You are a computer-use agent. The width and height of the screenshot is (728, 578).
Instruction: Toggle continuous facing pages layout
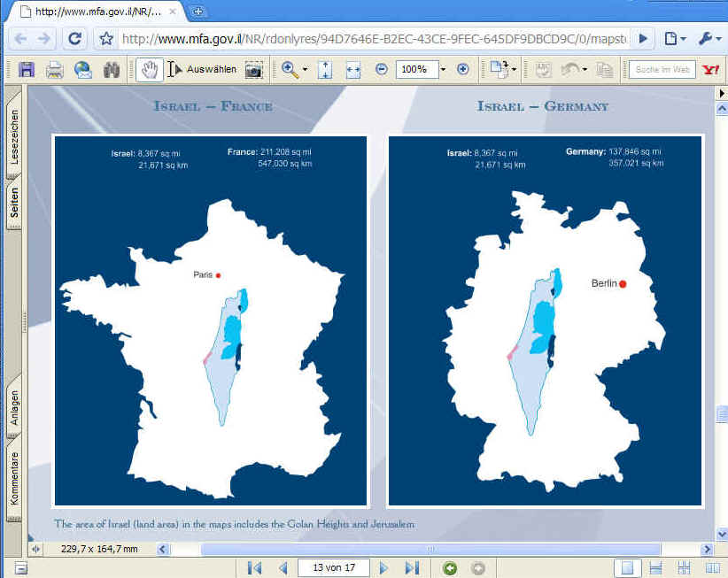(x=711, y=567)
